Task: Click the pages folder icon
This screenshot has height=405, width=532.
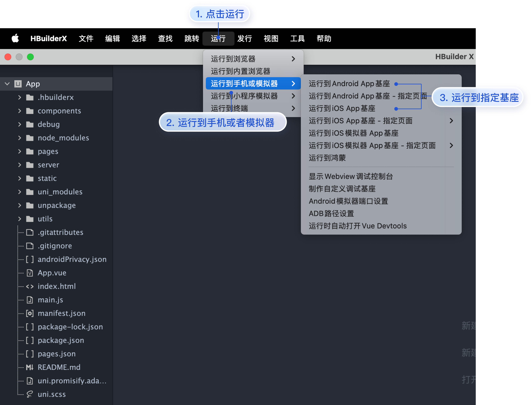Action: pos(30,151)
